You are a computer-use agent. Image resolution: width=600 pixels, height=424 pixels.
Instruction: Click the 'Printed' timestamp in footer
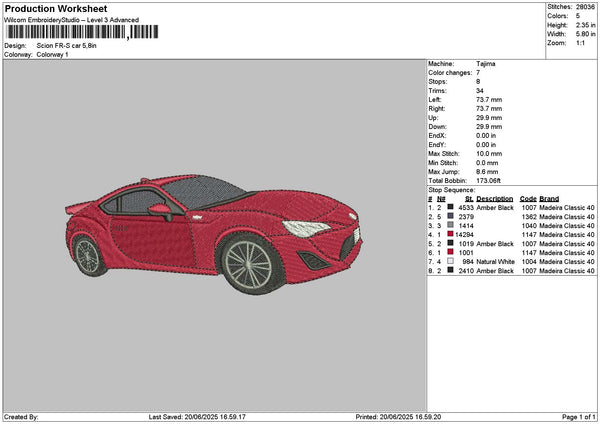tap(398, 417)
